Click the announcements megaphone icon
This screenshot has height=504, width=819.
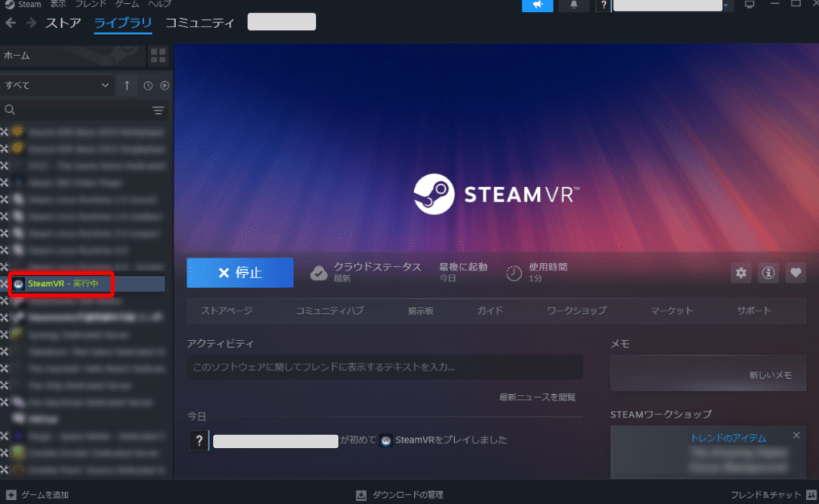coord(538,5)
